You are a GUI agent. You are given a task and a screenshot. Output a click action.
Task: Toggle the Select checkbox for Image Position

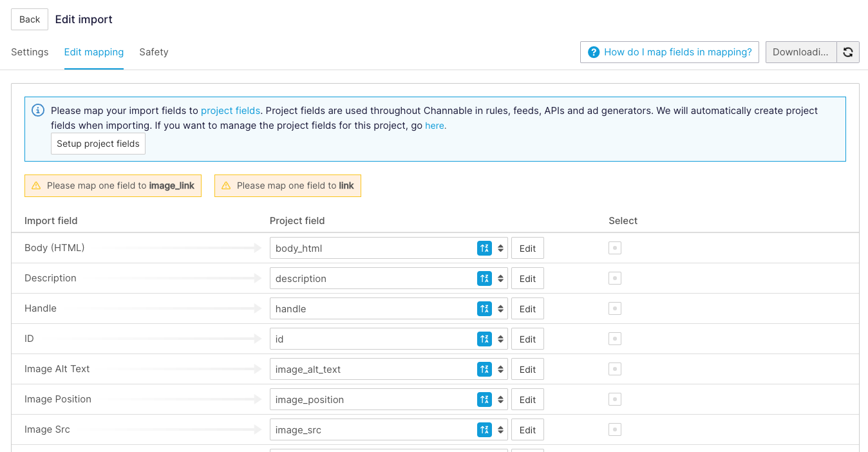[x=615, y=399]
